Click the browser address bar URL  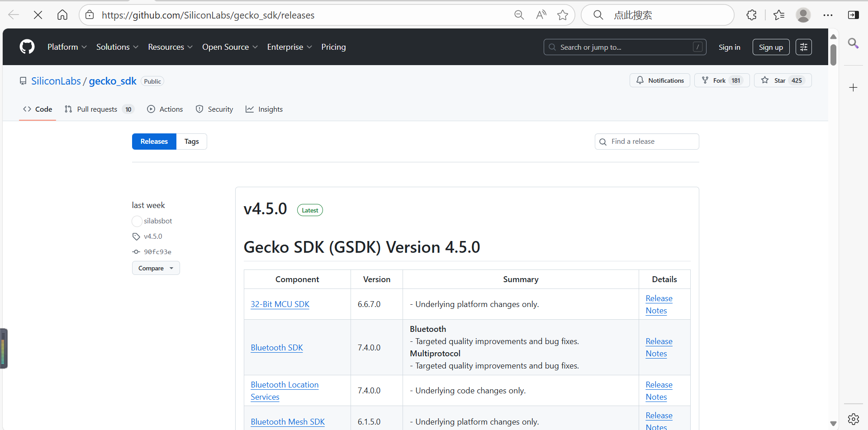[208, 15]
